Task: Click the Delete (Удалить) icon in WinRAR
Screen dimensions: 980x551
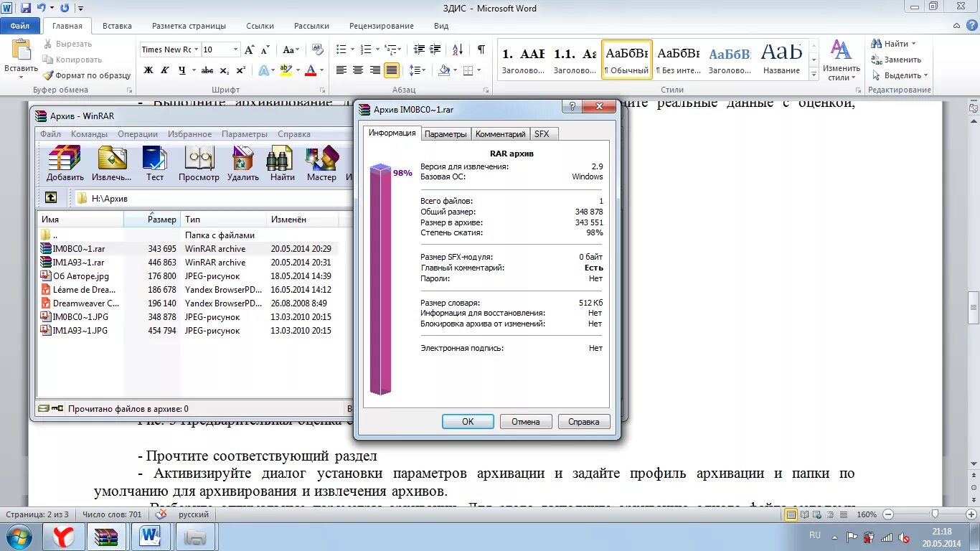Action: [x=243, y=163]
